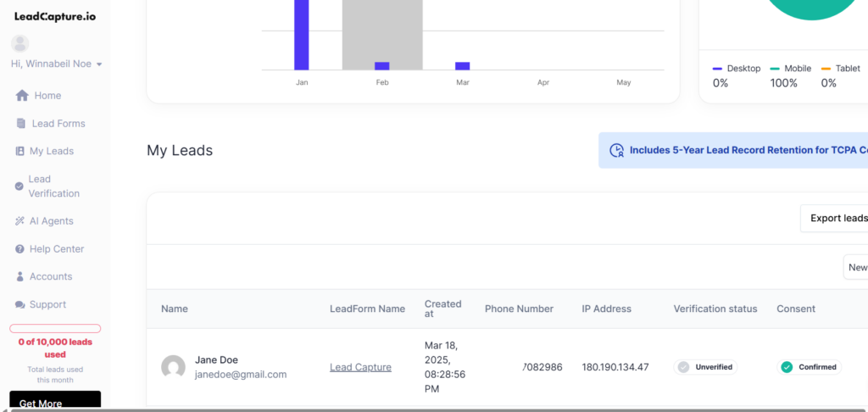
Task: Click the Unverified status badge
Action: tap(705, 367)
